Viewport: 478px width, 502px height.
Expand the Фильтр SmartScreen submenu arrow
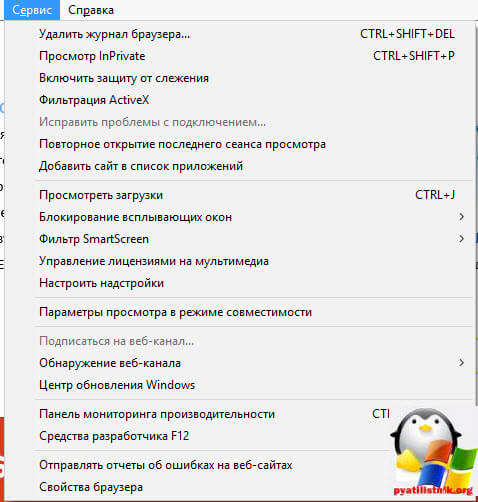(461, 239)
